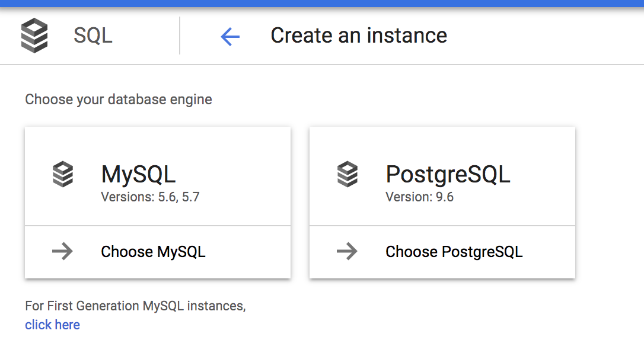Screen dimensions: 644x353
Task: Open the 'click here' First Generation link
Action: tap(53, 325)
